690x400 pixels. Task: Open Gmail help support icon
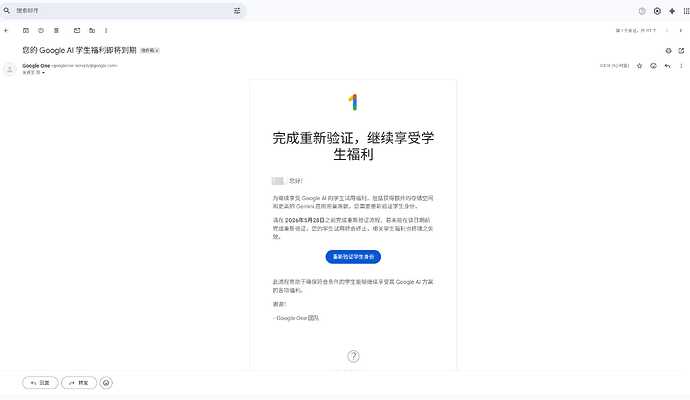(642, 11)
